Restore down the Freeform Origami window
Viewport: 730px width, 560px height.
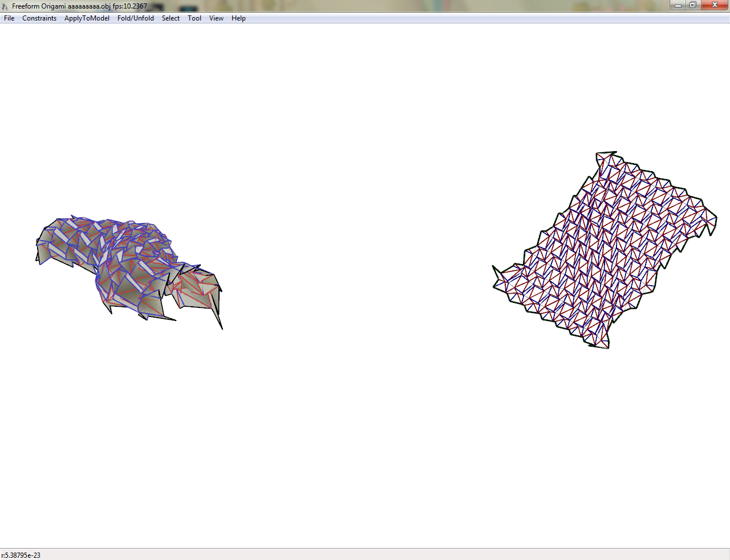693,5
